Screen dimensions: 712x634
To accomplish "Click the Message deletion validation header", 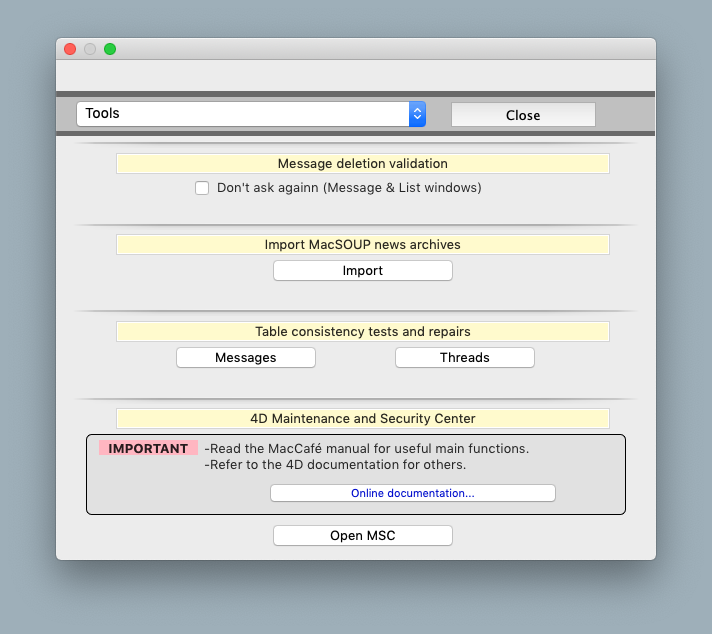I will click(362, 164).
